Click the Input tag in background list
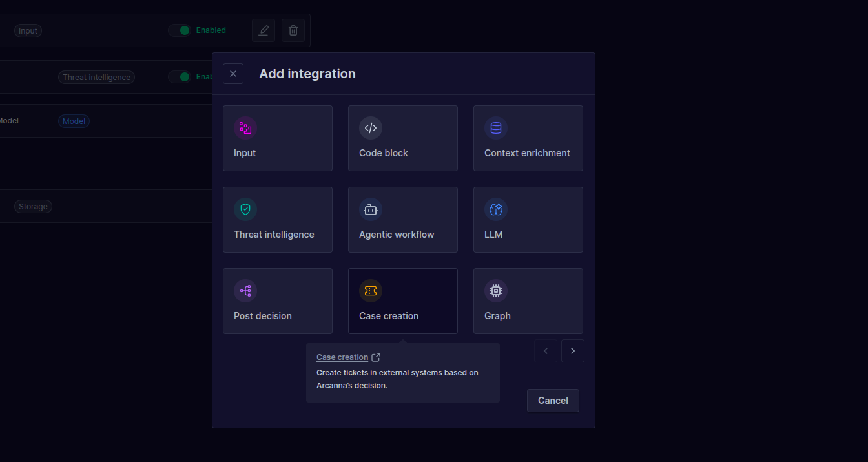Viewport: 868px width, 462px height. pos(28,31)
